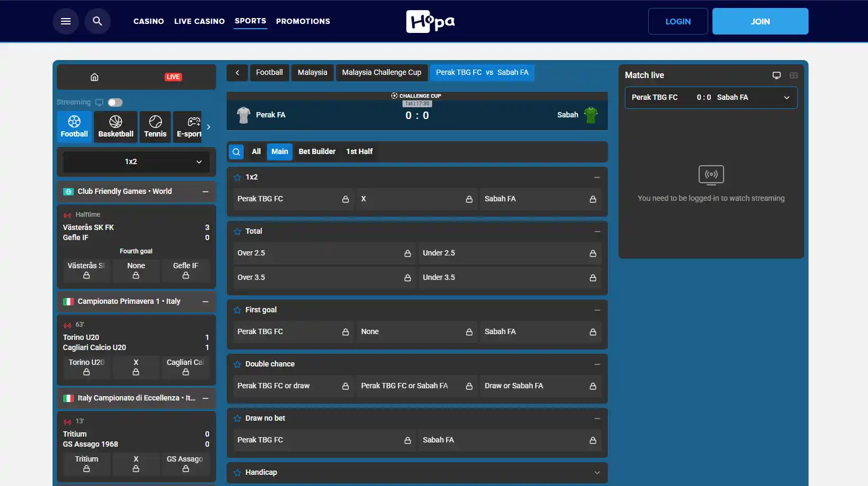868x486 pixels.
Task: Select Over 2.5 in Total market
Action: [x=324, y=253]
